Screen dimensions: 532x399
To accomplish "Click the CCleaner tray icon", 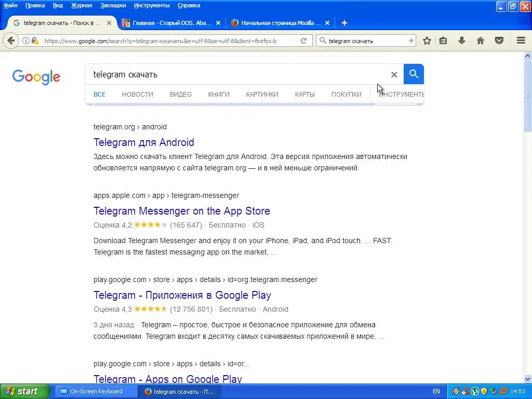I will click(x=465, y=392).
